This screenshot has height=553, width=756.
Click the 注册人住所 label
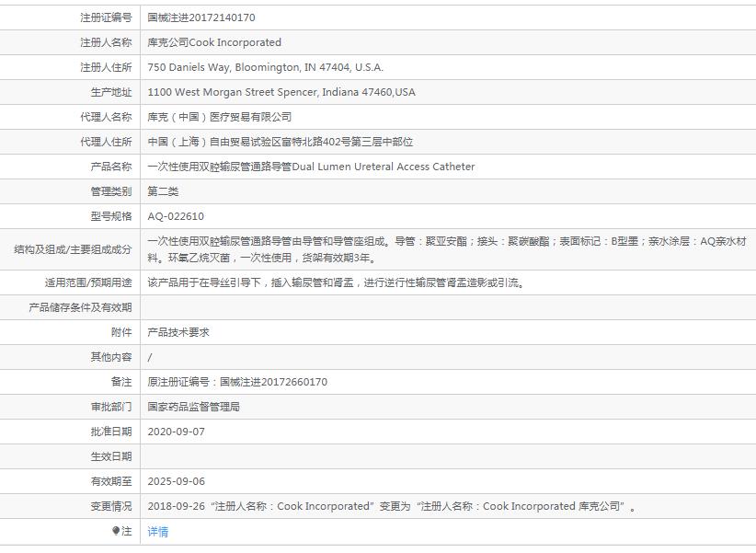coord(106,67)
